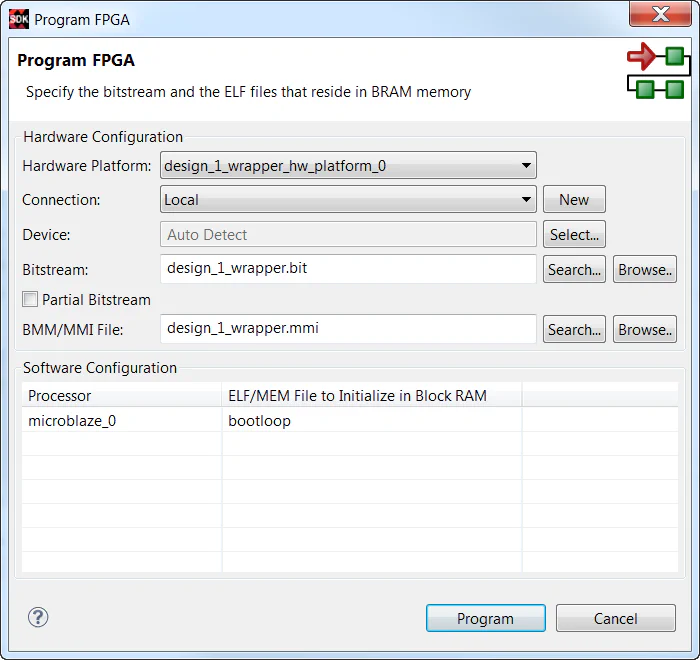
Task: Click the Select... device button
Action: coord(574,234)
